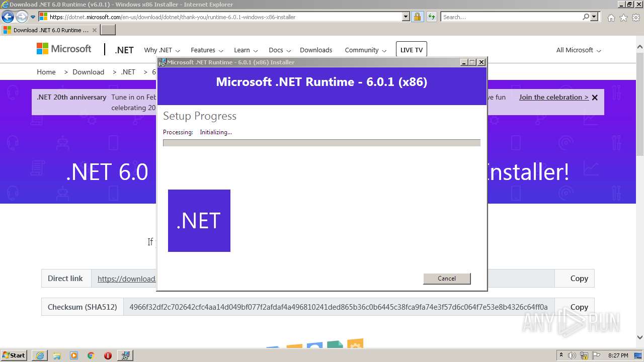The height and width of the screenshot is (362, 644).
Task: Open Windows Explorer folder on taskbar
Action: pyautogui.click(x=57, y=355)
